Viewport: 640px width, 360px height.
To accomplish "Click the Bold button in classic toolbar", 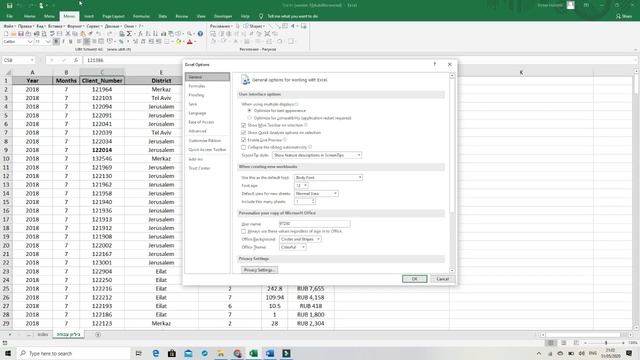I will (x=56, y=42).
